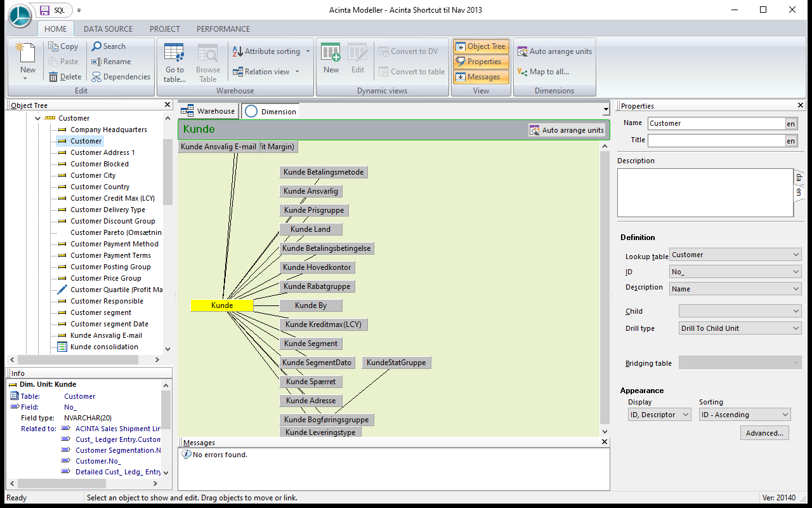Click the Object Tree horizontal scrollbar
The image size is (812, 508).
pyautogui.click(x=84, y=360)
